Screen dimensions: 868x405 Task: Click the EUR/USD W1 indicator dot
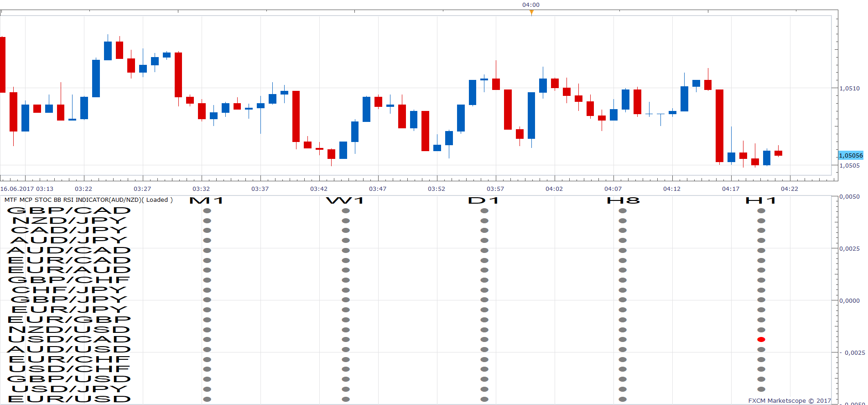[346, 399]
